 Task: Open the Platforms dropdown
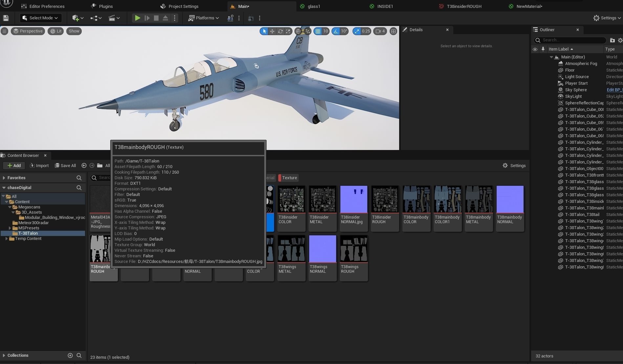(x=204, y=18)
